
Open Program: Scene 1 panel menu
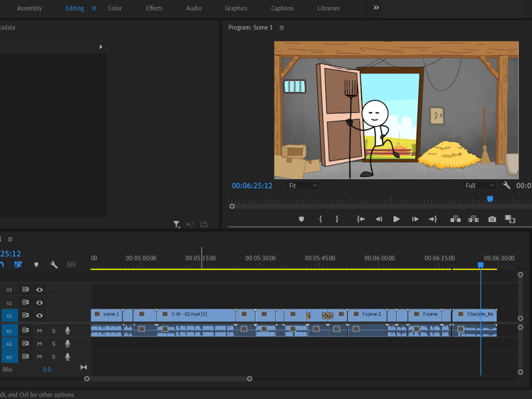[x=281, y=28]
